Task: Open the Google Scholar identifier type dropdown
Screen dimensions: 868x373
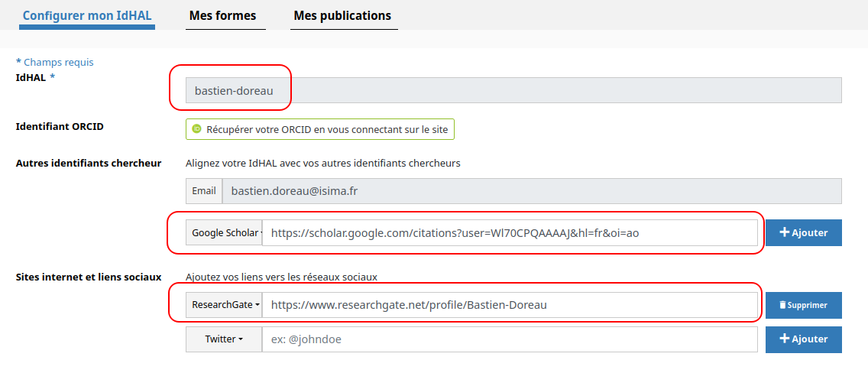Action: point(224,233)
